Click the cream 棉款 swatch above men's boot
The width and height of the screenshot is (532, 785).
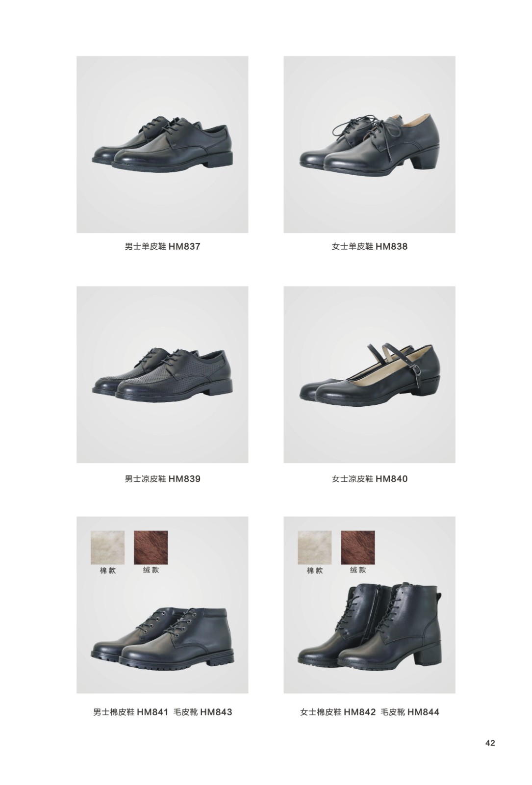click(108, 548)
